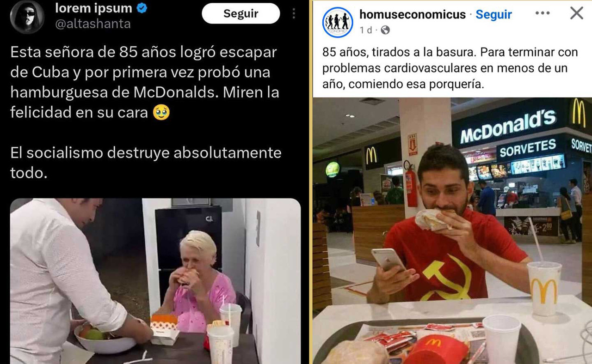
Task: Open the tweet's three-dot options menu
Action: coord(293,14)
